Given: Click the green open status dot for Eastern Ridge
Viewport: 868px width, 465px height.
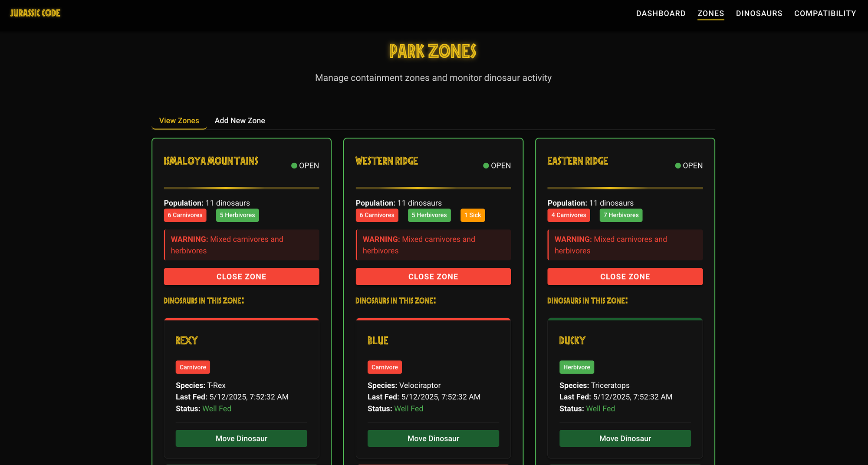Looking at the screenshot, I should tap(678, 165).
